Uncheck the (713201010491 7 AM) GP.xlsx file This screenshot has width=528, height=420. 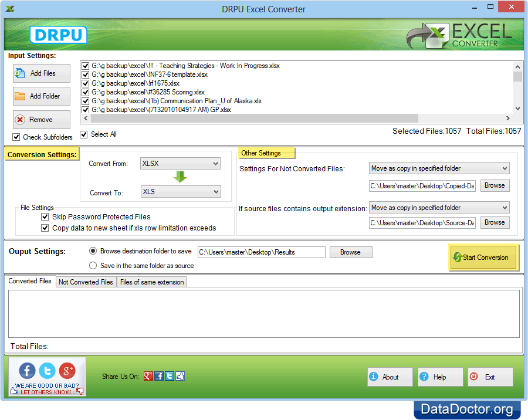[x=86, y=110]
